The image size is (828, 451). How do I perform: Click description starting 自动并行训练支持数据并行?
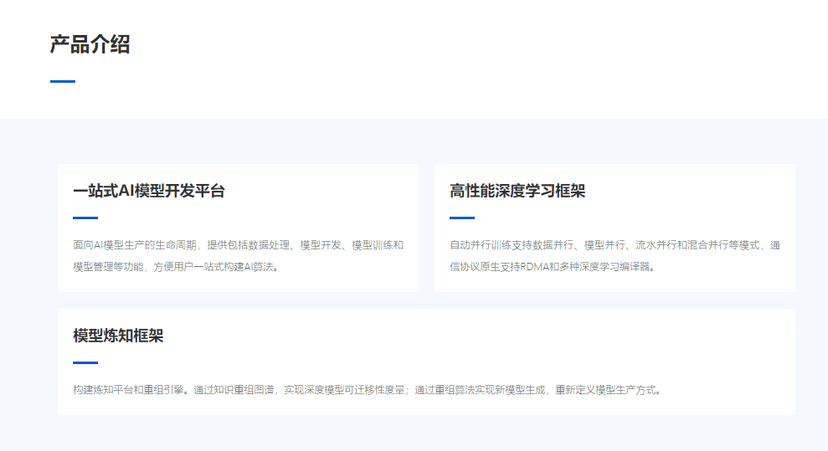(615, 256)
